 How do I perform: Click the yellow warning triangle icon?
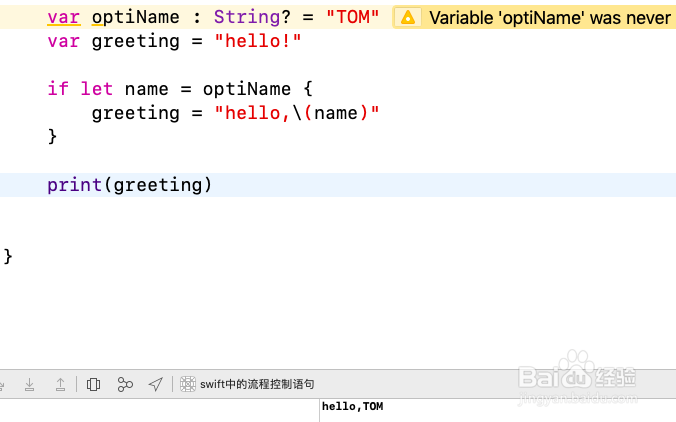point(407,18)
